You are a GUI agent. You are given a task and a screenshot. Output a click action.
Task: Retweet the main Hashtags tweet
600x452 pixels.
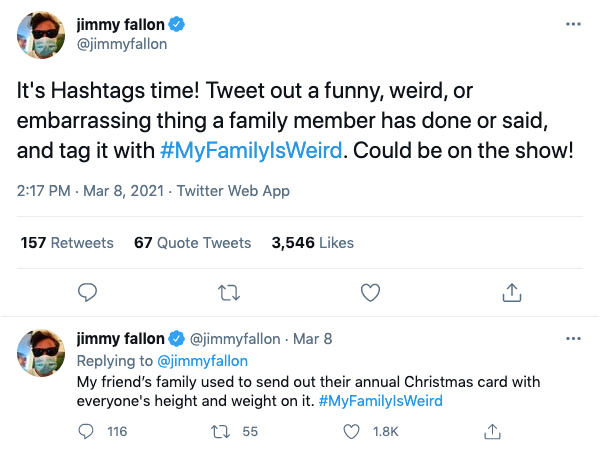pyautogui.click(x=230, y=292)
